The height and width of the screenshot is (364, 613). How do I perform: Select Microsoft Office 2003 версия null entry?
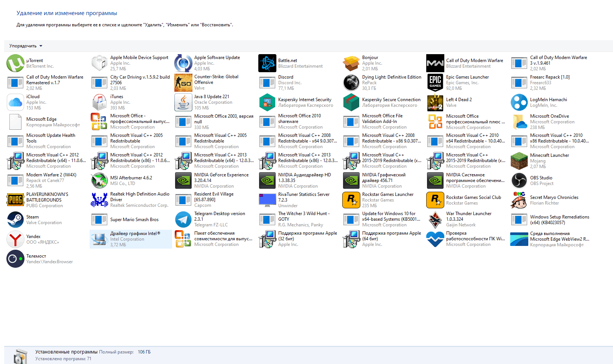(215, 122)
